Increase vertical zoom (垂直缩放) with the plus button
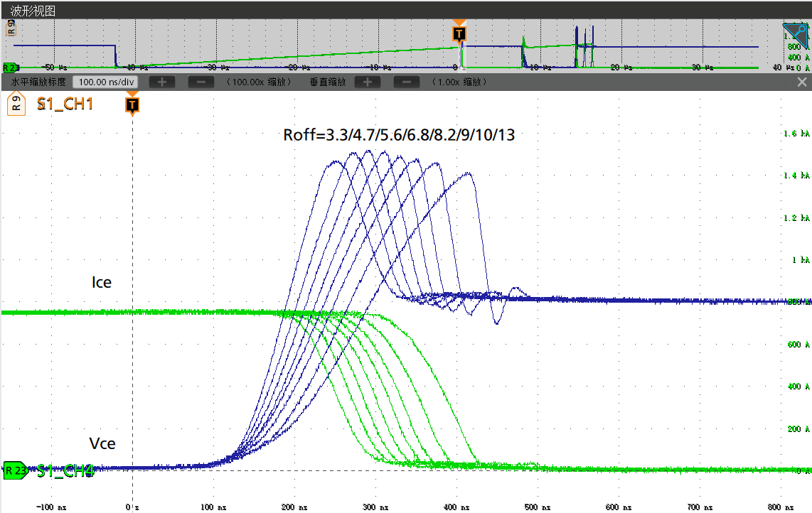The height and width of the screenshot is (513, 812). click(367, 82)
